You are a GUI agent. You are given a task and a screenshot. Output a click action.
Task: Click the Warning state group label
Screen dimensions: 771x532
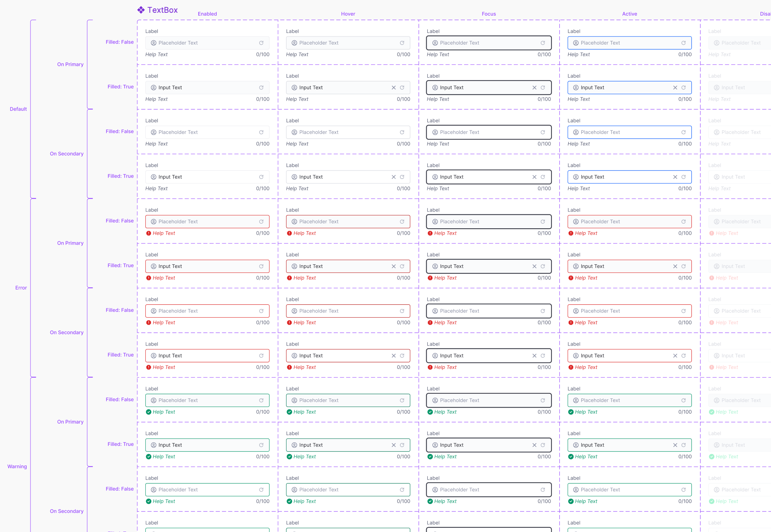[17, 466]
